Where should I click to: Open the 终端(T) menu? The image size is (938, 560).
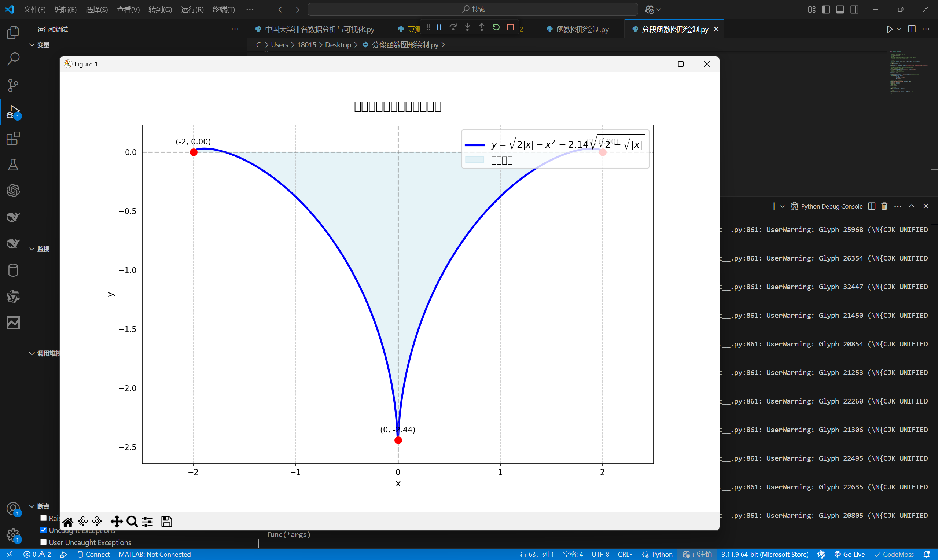coord(223,10)
